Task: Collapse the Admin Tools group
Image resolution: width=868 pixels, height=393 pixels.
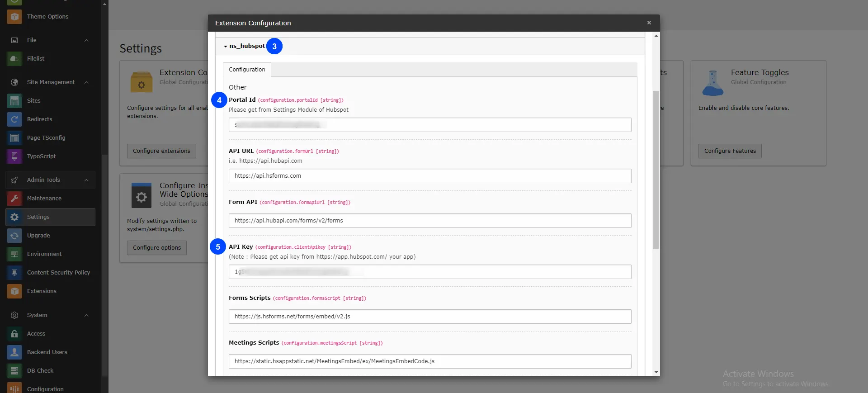Action: coord(86,180)
